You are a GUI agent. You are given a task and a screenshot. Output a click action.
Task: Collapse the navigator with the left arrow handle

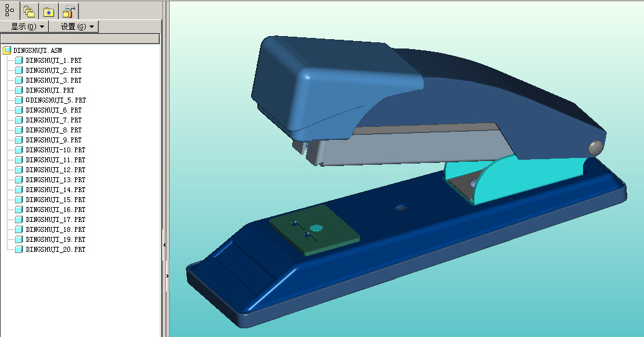[x=165, y=245]
